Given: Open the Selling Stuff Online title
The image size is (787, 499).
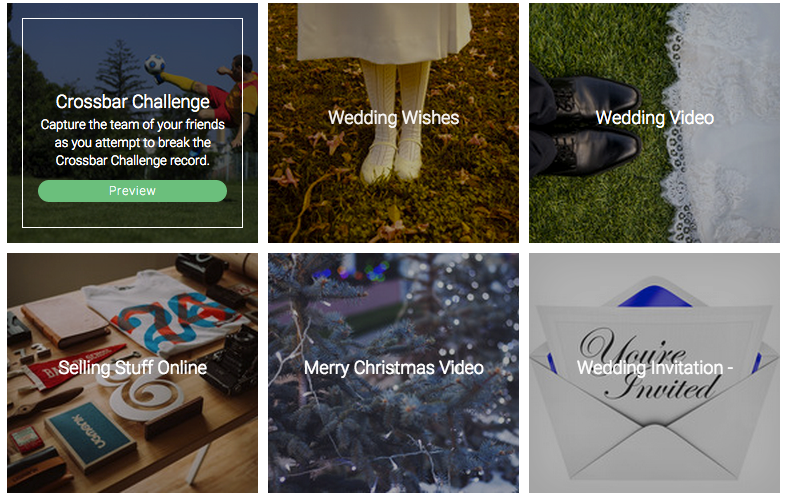Looking at the screenshot, I should click(x=133, y=367).
